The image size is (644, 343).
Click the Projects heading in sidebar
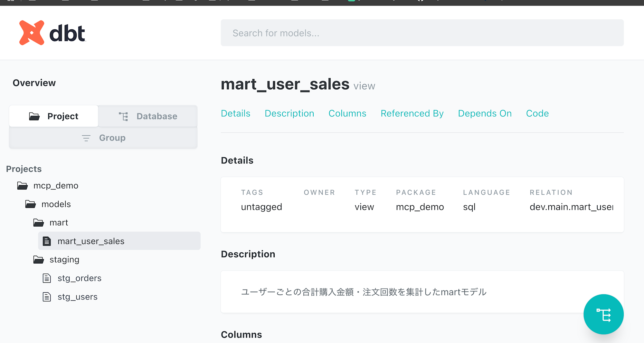point(24,169)
